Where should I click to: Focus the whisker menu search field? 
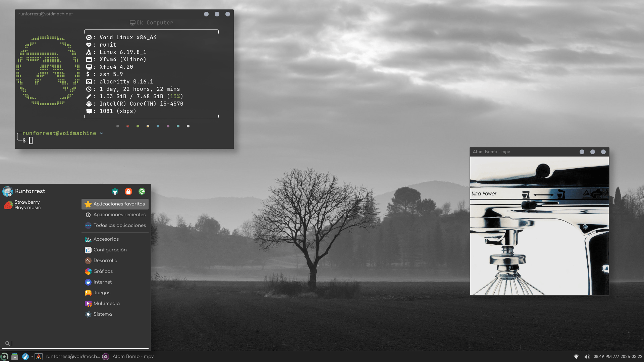point(77,344)
